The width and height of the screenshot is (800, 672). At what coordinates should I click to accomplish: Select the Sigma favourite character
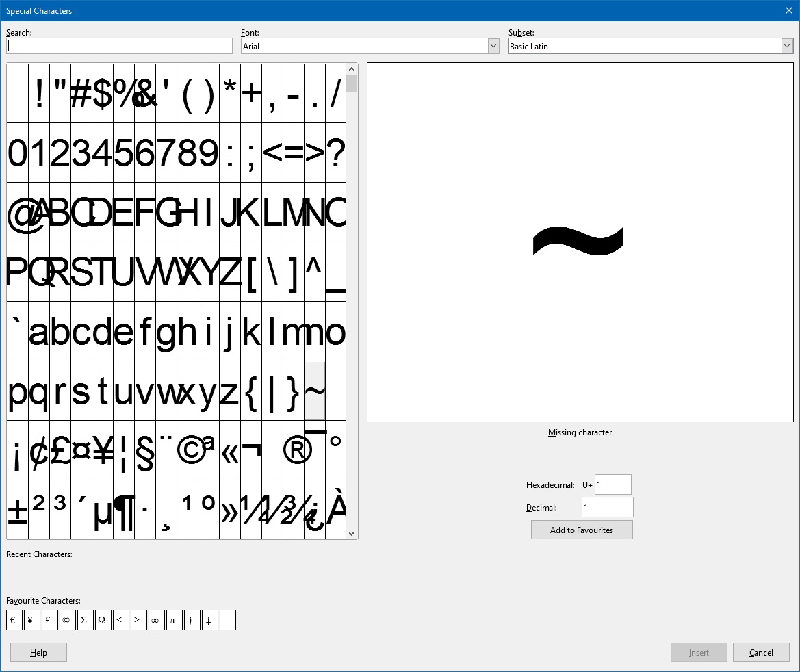coord(85,620)
